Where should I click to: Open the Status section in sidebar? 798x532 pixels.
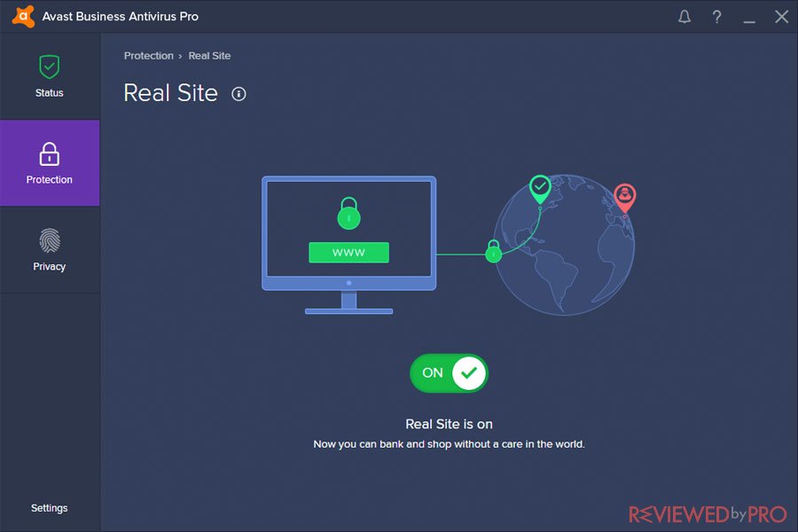50,76
